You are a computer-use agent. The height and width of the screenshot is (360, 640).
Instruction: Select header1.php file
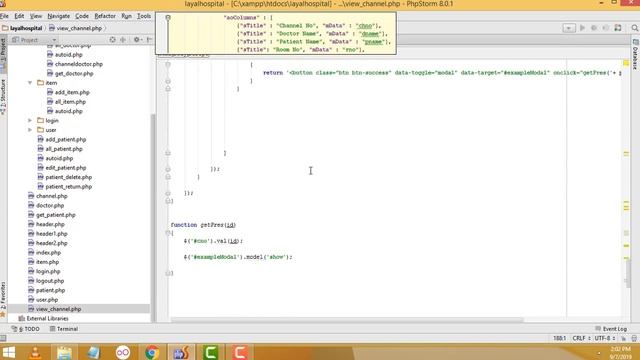pyautogui.click(x=48, y=233)
